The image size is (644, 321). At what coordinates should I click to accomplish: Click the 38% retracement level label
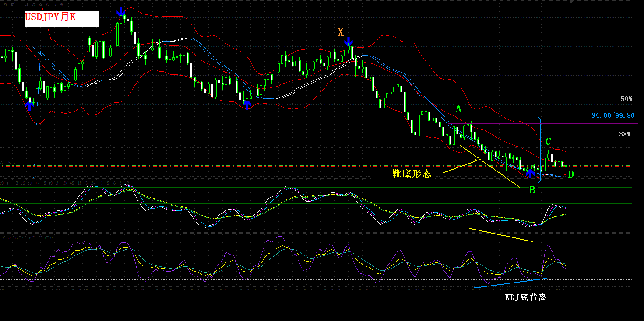625,134
